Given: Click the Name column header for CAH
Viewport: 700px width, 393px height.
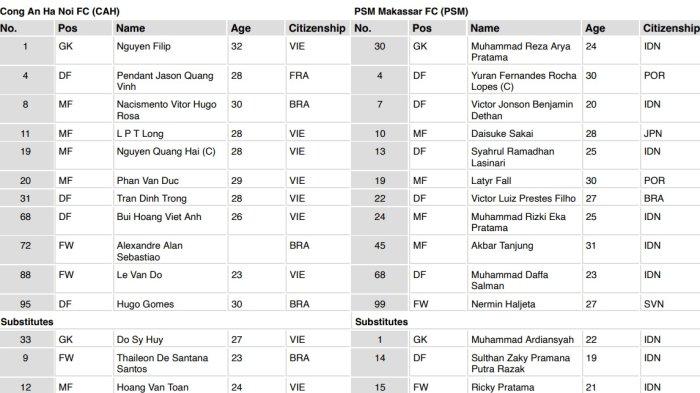Looking at the screenshot, I should [x=170, y=28].
